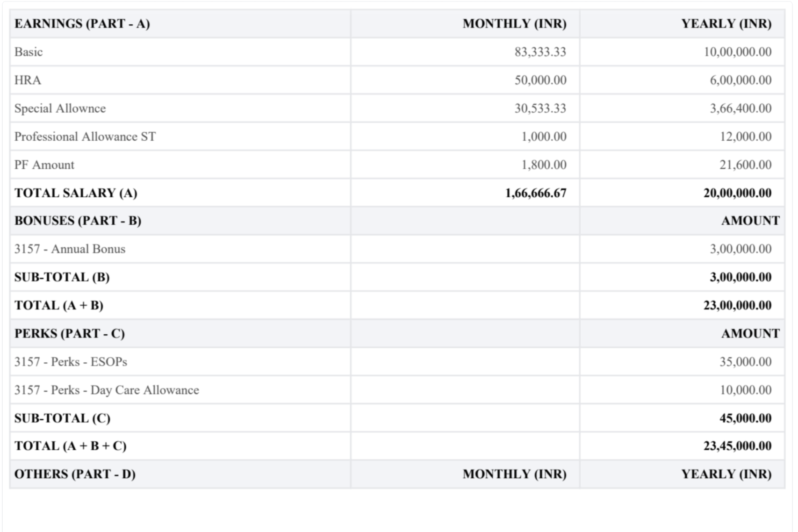This screenshot has height=532, width=798.
Task: Select the Basic monthly amount 83,333.33
Action: 540,52
